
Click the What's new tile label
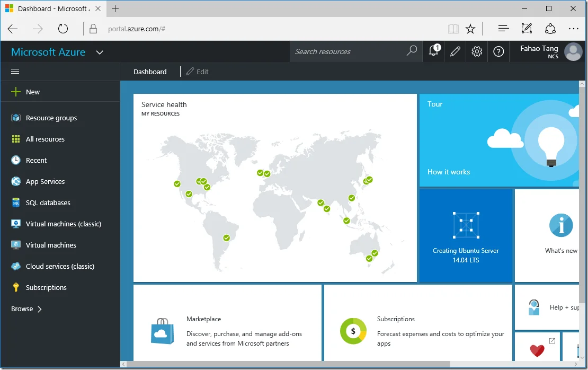point(561,251)
